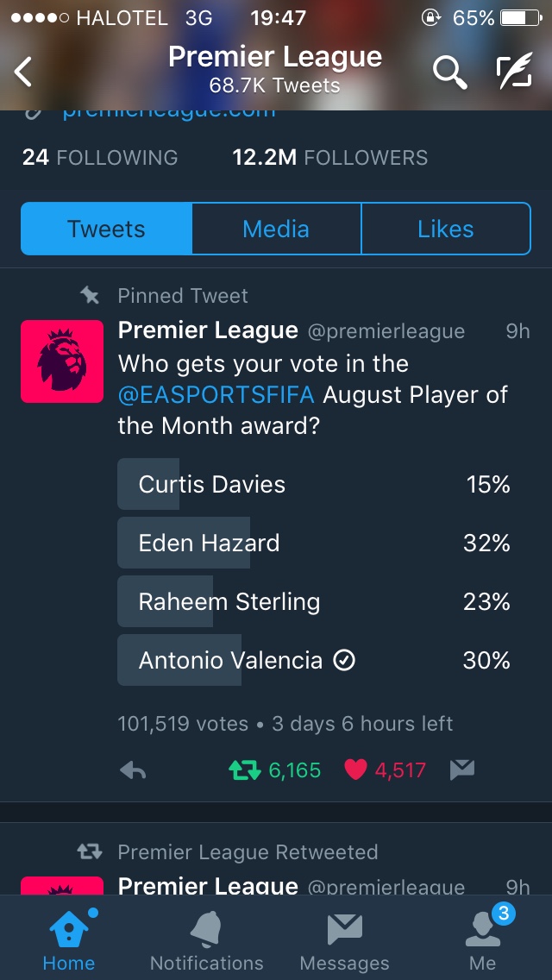552x980 pixels.
Task: Compose a new tweet via quill icon
Action: tap(514, 72)
